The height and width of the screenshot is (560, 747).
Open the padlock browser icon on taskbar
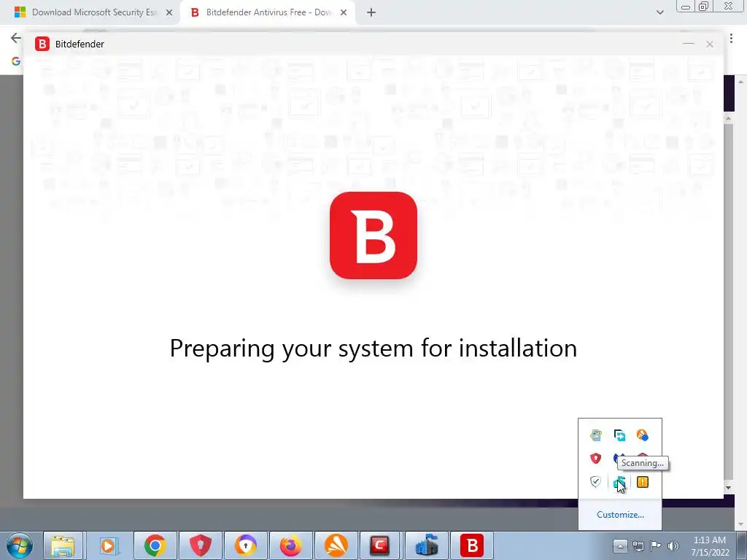[245, 545]
